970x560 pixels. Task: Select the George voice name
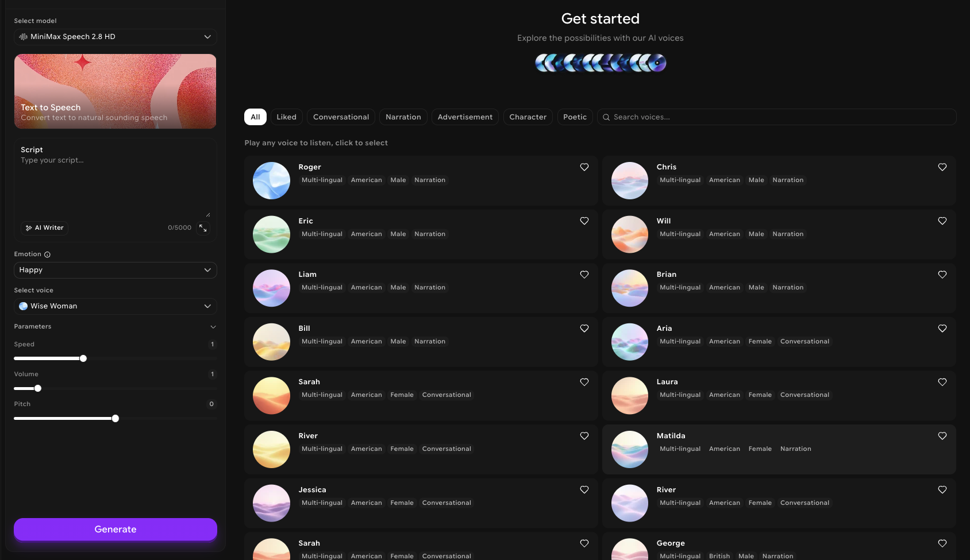pyautogui.click(x=671, y=543)
